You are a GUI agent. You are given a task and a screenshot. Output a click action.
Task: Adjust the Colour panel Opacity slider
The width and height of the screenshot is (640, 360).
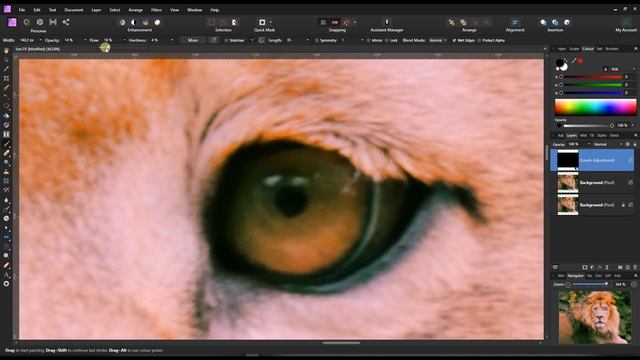[x=588, y=126]
